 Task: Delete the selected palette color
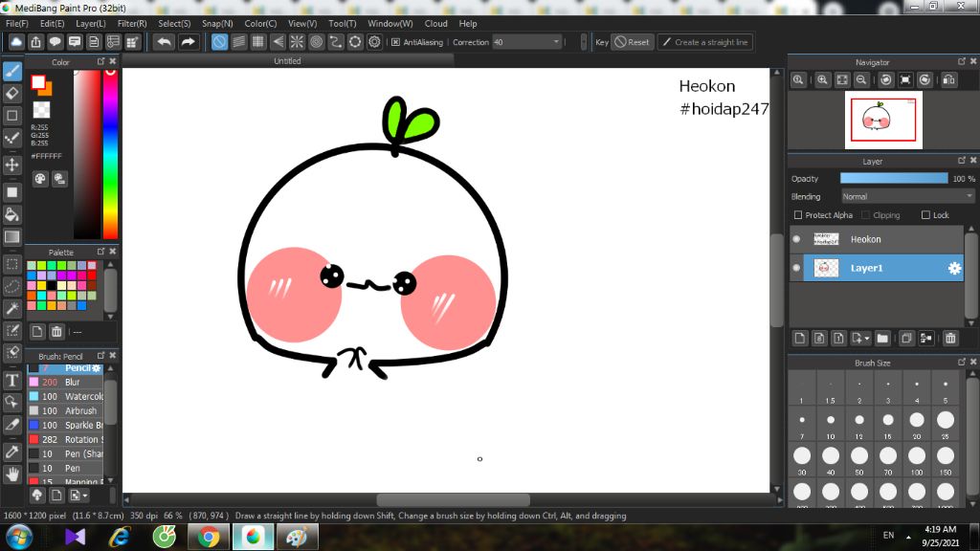[56, 332]
